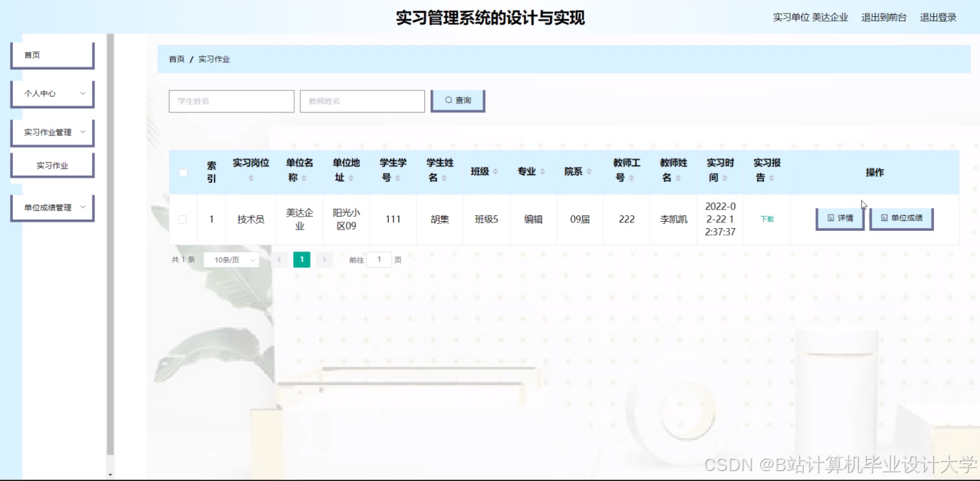This screenshot has width=980, height=481.
Task: Sort by 实习时间 column arrows
Action: pyautogui.click(x=725, y=178)
